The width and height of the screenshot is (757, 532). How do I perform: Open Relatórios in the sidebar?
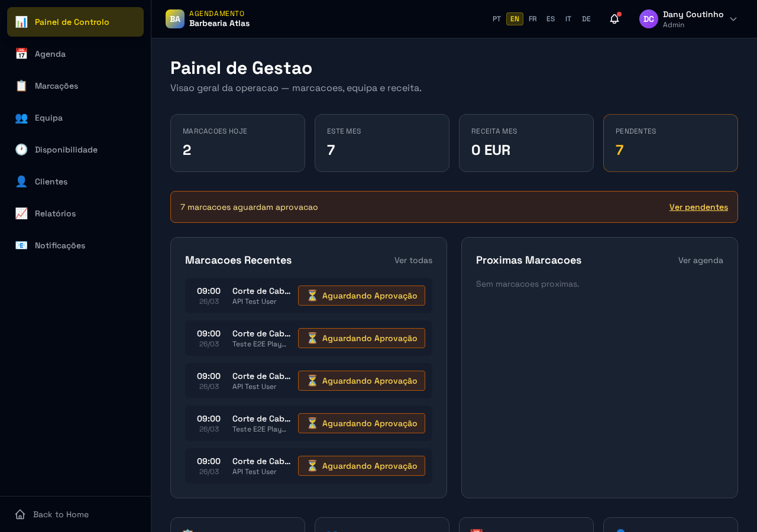pyautogui.click(x=75, y=213)
